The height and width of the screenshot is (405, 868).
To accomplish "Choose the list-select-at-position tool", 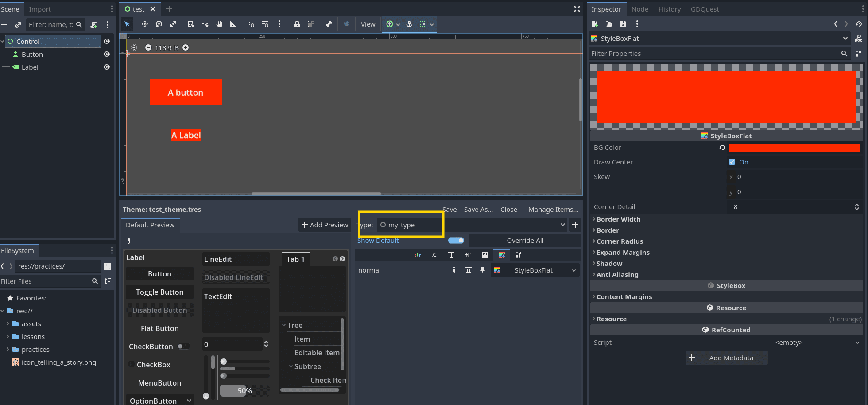I will click(x=190, y=24).
